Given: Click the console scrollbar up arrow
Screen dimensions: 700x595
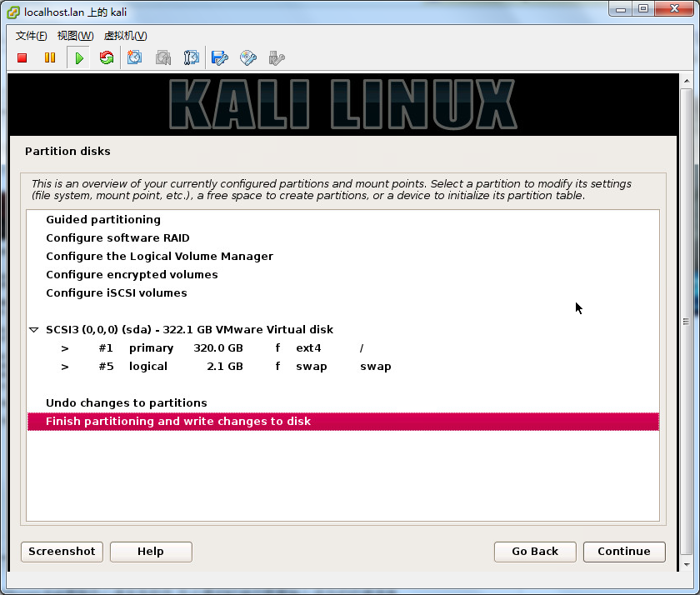Looking at the screenshot, I should tap(687, 81).
